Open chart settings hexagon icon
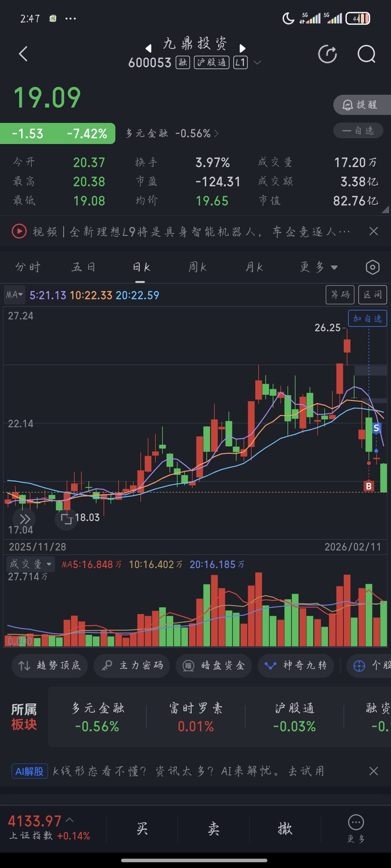Image resolution: width=391 pixels, height=868 pixels. (x=372, y=267)
